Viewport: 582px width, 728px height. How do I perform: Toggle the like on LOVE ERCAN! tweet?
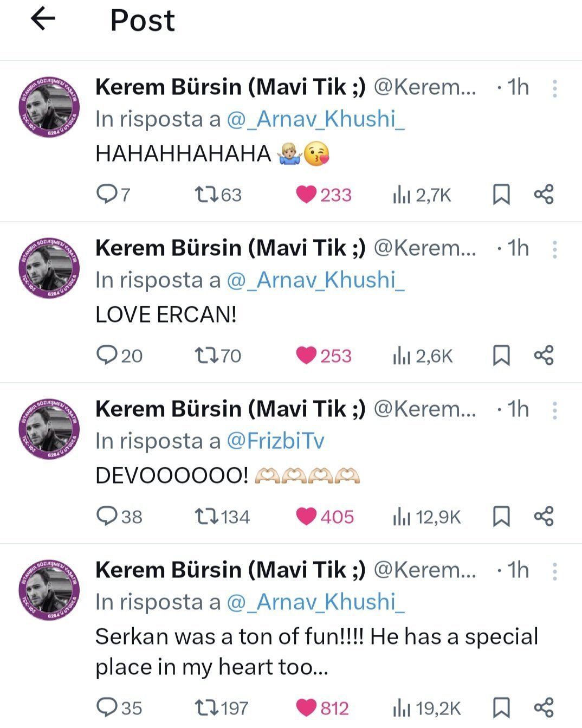point(306,355)
